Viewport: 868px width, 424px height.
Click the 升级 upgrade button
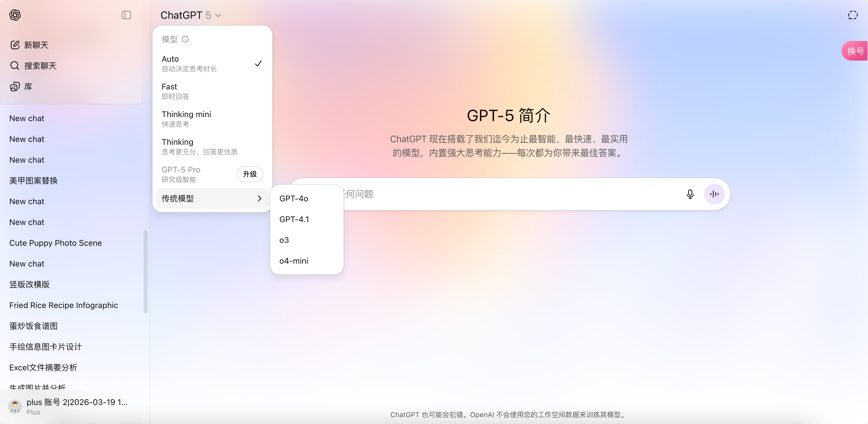click(250, 174)
